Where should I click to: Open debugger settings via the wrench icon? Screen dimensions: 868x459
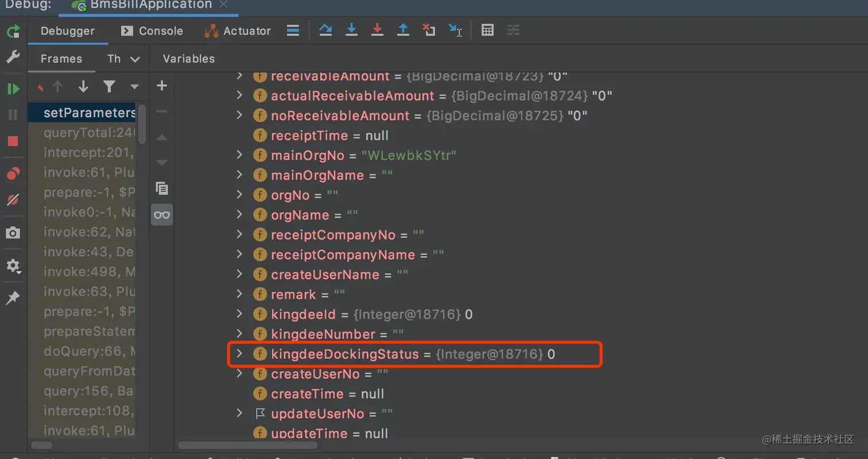13,56
